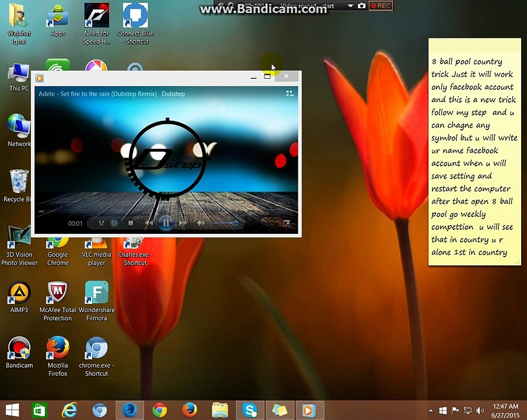This screenshot has height=420, width=527.
Task: Take a Bandicam screenshot with camera icon
Action: point(361,6)
